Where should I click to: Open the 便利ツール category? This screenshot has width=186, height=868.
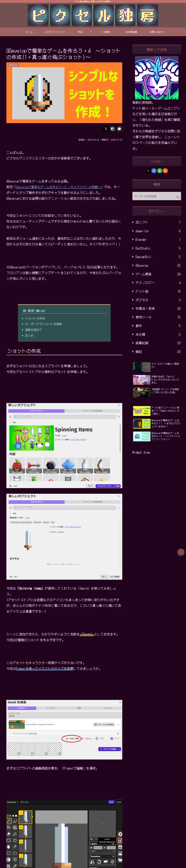156,317
